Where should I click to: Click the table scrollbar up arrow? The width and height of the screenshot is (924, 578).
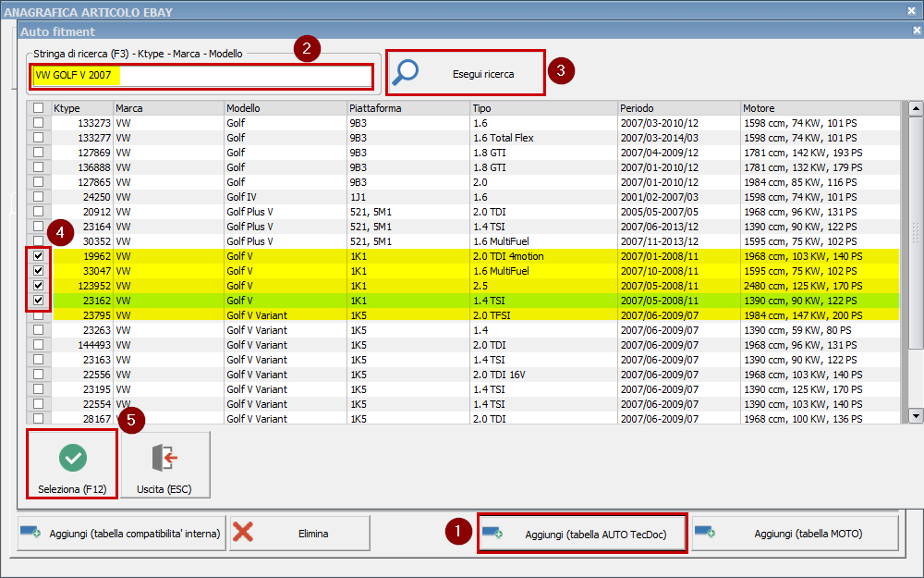click(x=916, y=108)
